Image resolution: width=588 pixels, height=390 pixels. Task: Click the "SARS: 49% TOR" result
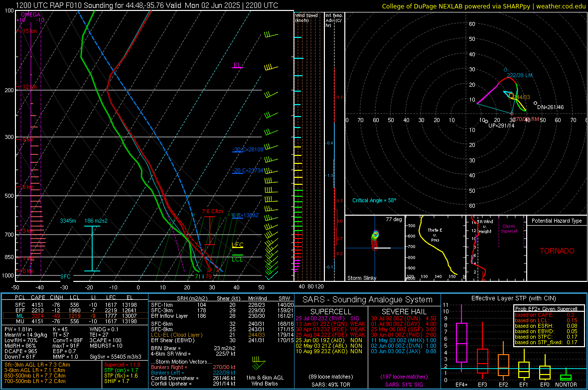(x=331, y=385)
